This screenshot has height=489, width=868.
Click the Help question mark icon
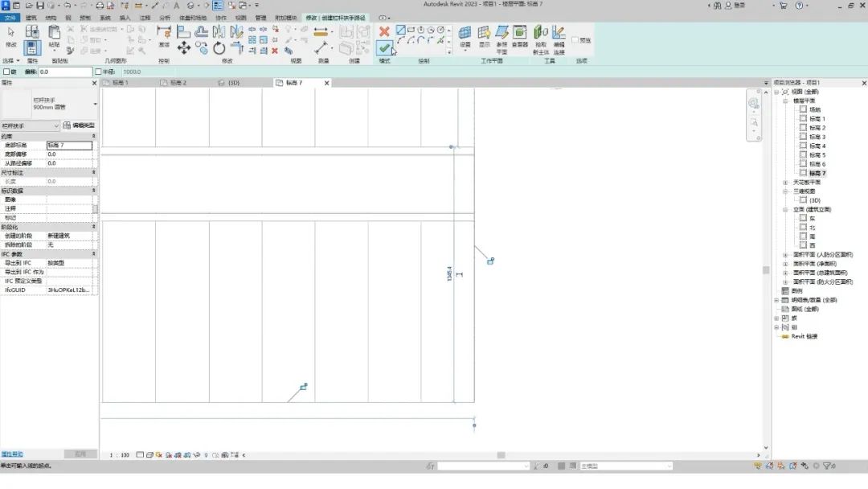799,6
